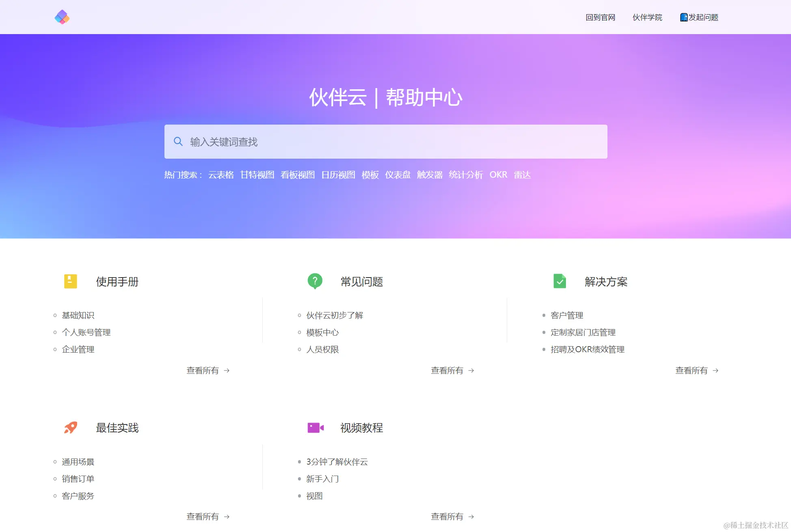Open the 模板中心 FAQ link
Screen dimensions: 791x532
click(x=322, y=332)
